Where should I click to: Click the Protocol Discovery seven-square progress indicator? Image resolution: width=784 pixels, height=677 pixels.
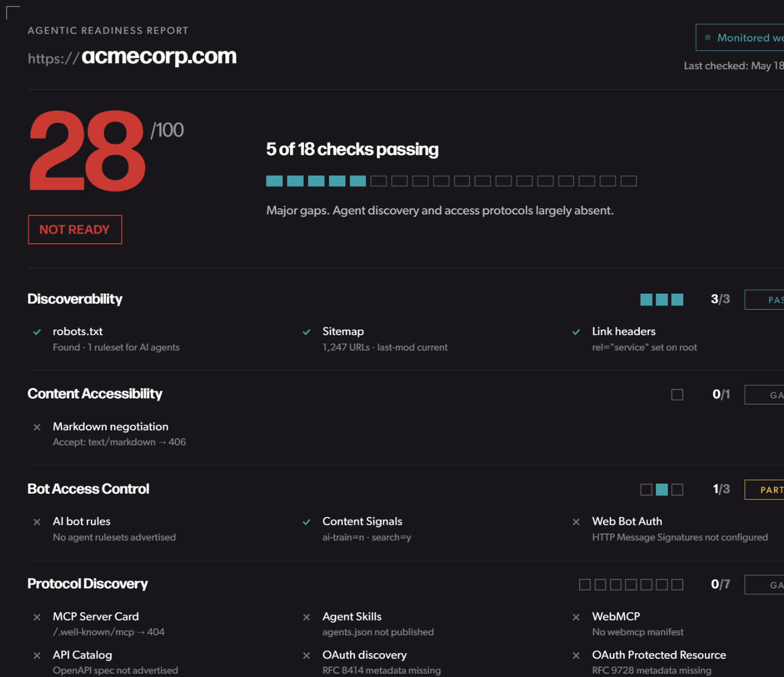pos(631,584)
